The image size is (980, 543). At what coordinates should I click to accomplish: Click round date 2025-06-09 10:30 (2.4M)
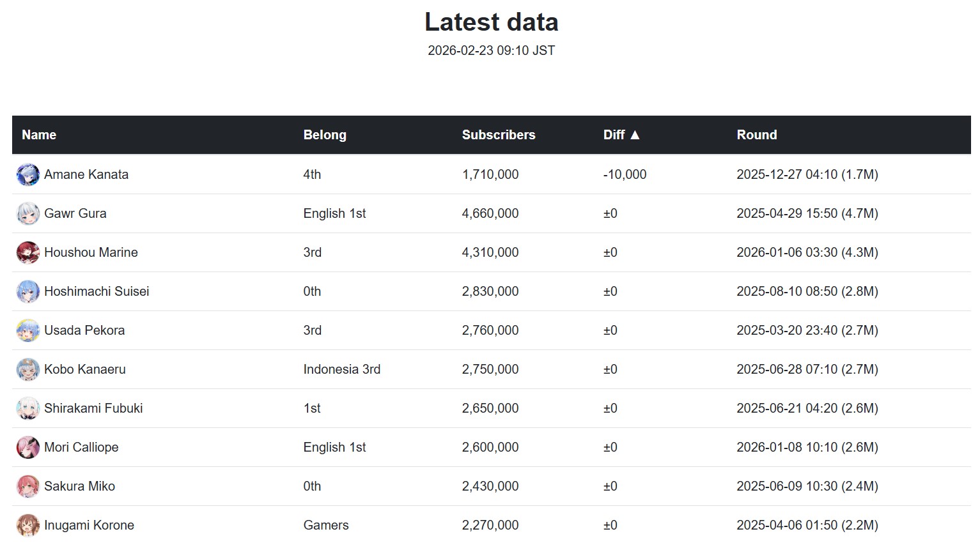(807, 486)
